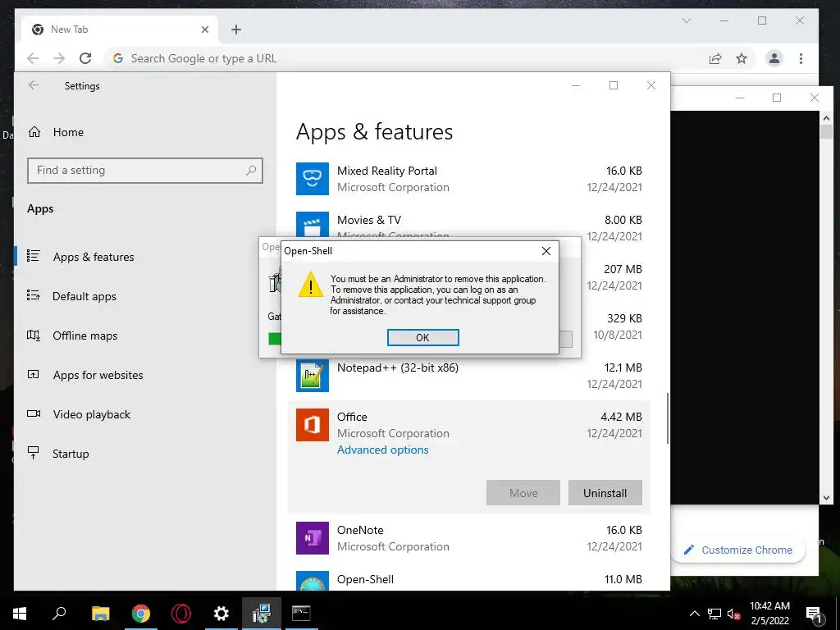Reload the Chrome page
Viewport: 840px width, 630px height.
pos(85,58)
